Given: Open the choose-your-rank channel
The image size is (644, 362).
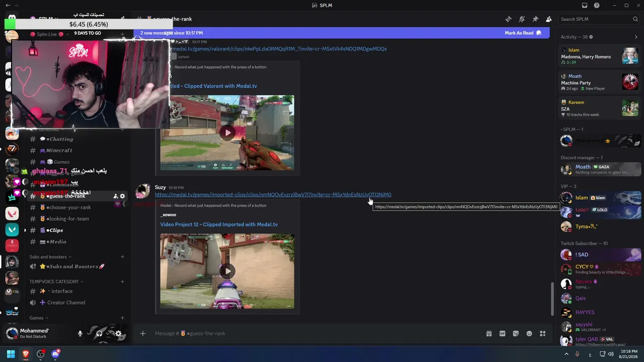Looking at the screenshot, I should 77,207.
